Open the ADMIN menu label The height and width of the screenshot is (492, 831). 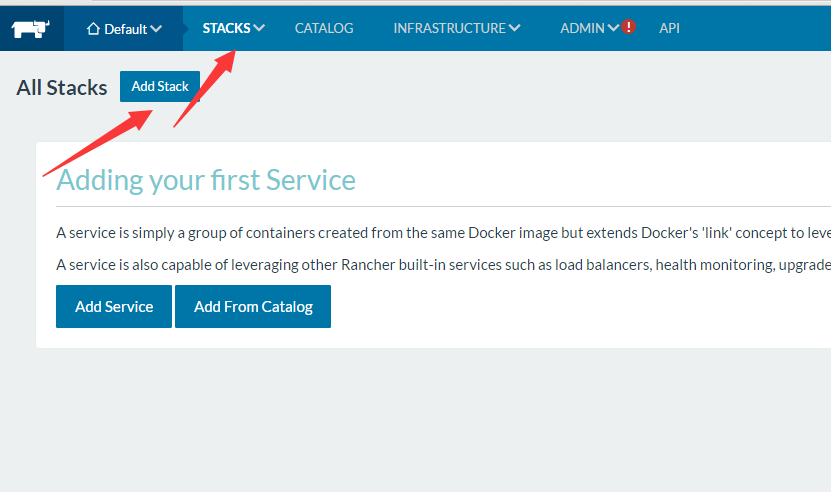pos(582,28)
